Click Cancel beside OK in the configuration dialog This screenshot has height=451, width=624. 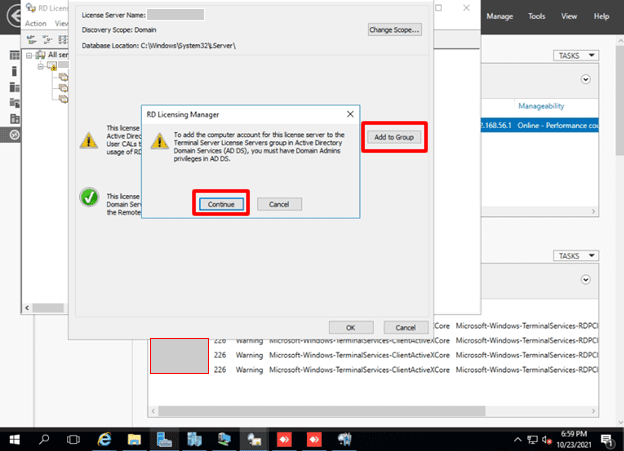pos(406,328)
